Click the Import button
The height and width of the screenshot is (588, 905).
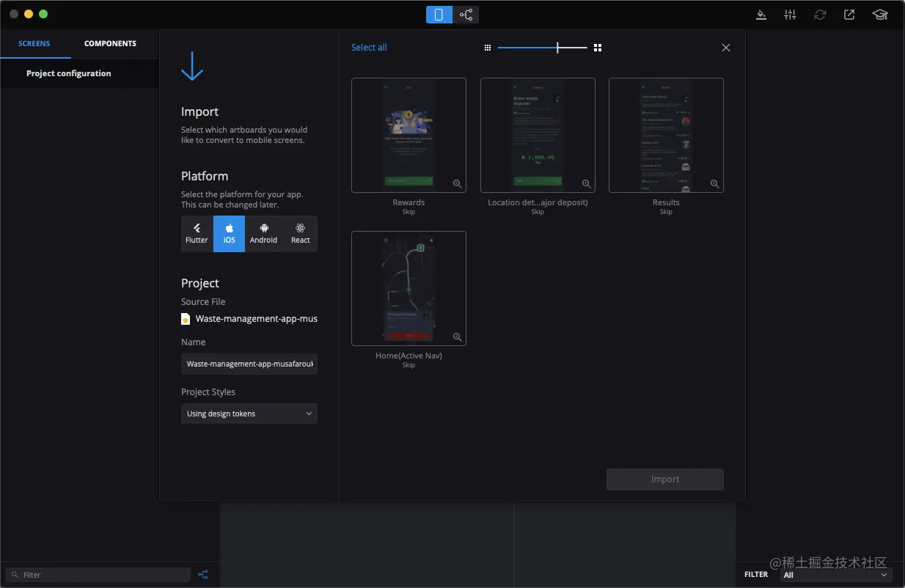point(665,479)
